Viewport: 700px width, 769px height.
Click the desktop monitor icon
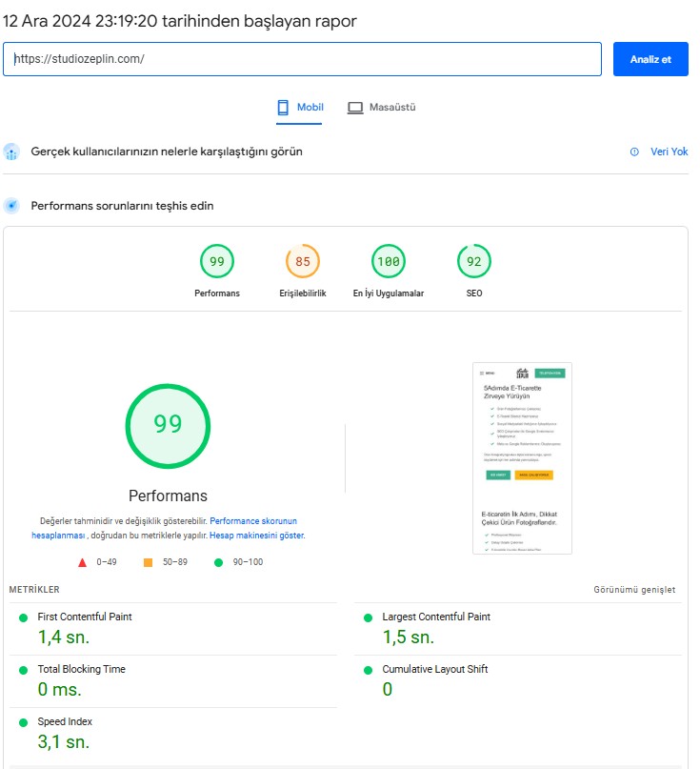click(354, 108)
